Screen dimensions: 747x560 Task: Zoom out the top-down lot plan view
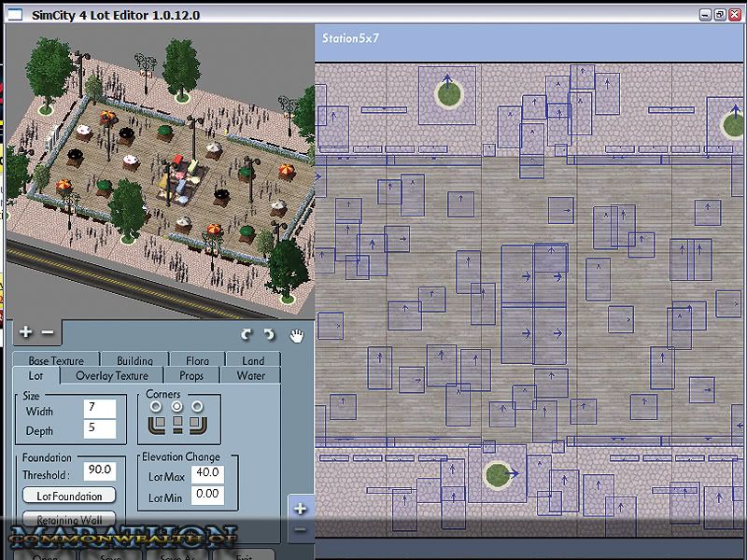point(300,529)
